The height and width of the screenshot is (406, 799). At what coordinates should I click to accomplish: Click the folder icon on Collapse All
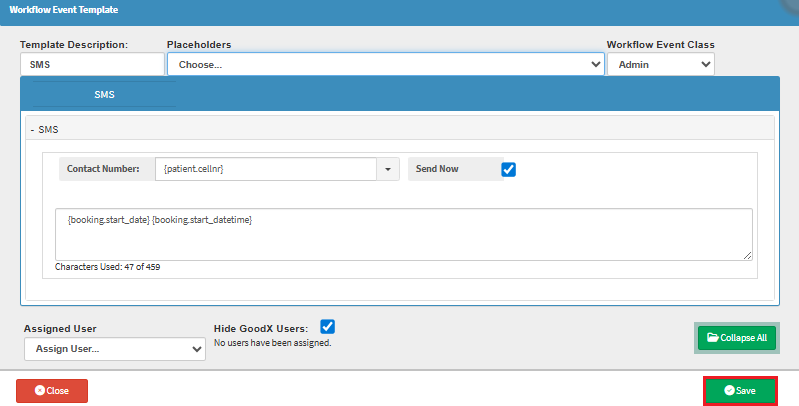pos(712,338)
